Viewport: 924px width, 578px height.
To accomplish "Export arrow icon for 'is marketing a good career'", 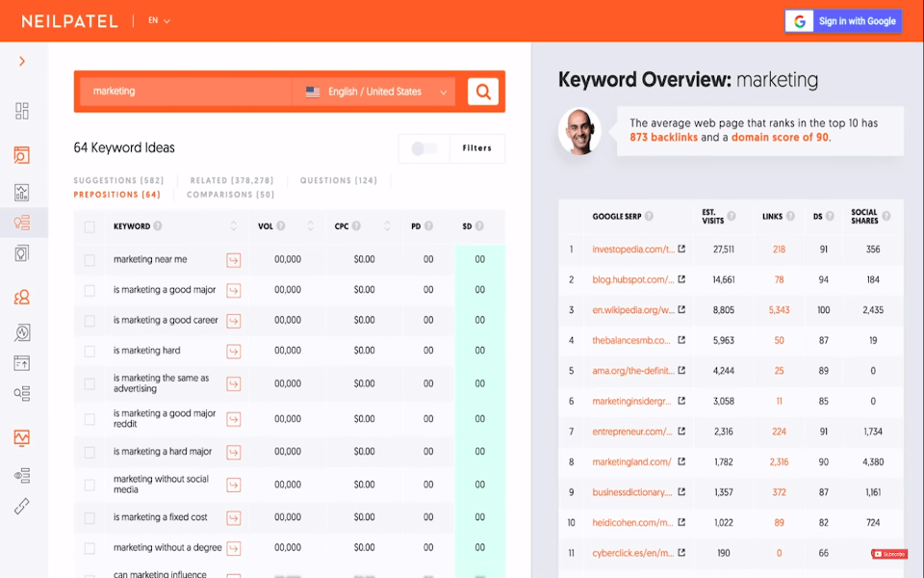I will pos(233,321).
